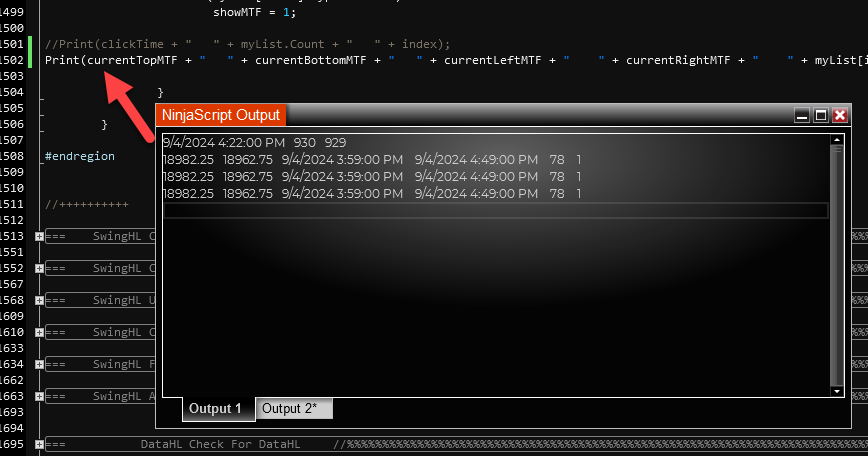Screen dimensions: 868x456
Task: Click the empty highlighted output row
Action: [495, 211]
